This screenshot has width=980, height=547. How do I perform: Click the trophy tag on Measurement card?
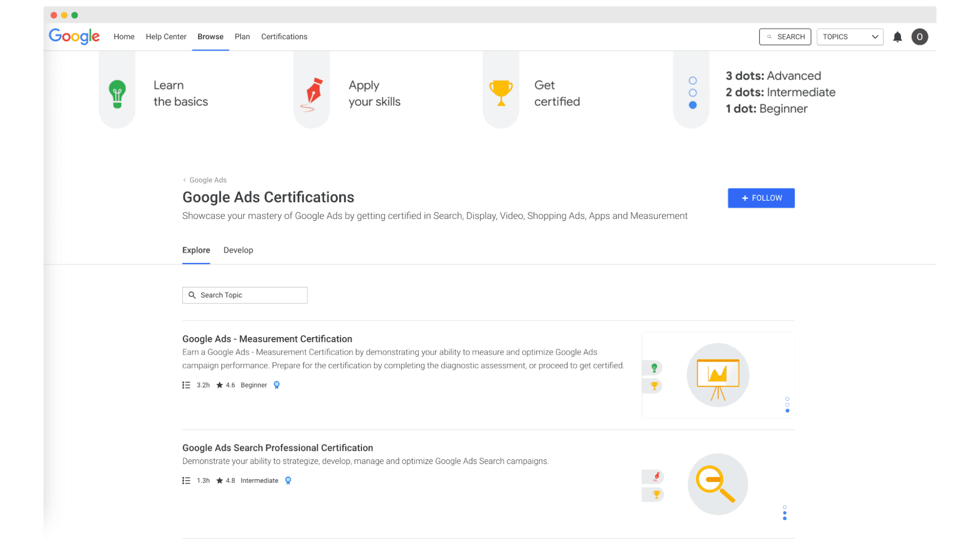click(x=653, y=386)
